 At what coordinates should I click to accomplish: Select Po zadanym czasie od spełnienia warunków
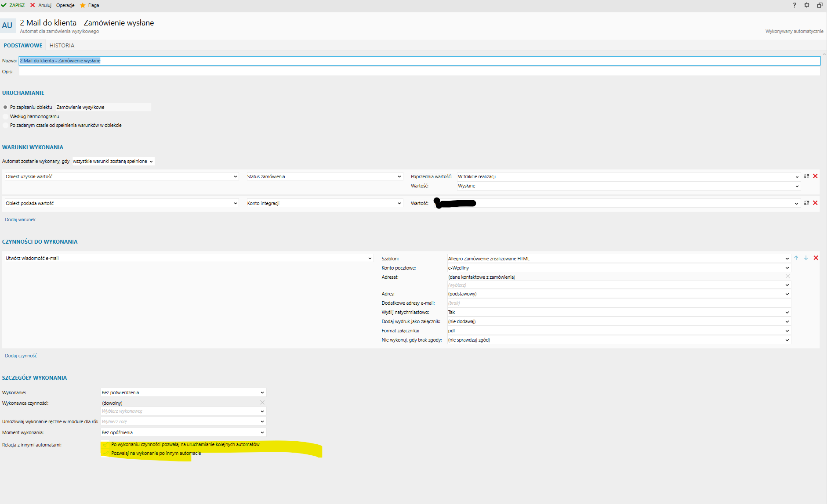coord(5,126)
